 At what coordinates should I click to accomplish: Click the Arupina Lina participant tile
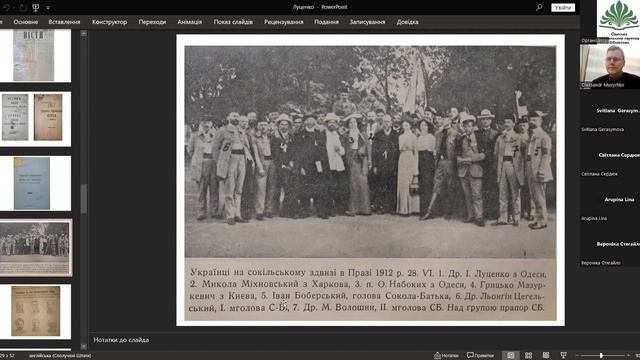[610, 200]
